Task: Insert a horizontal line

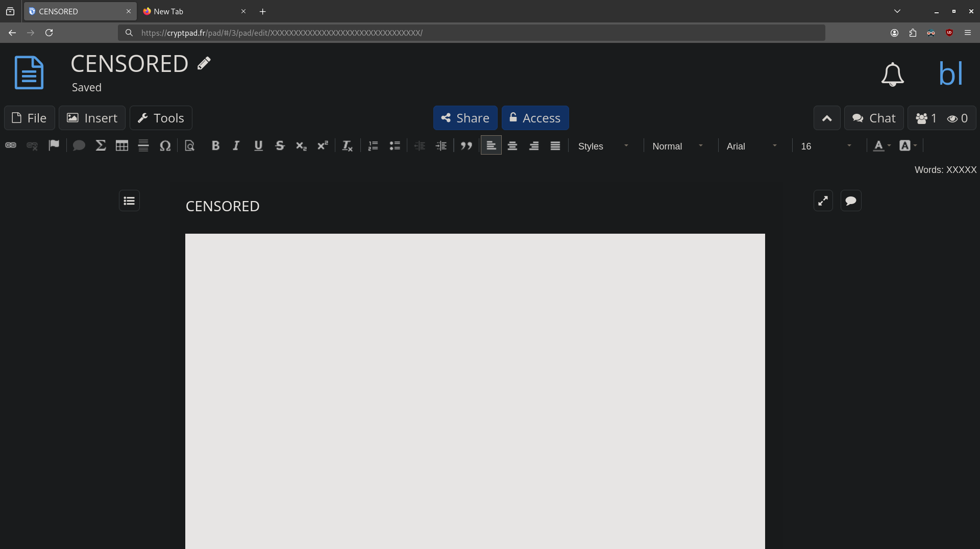Action: coord(143,146)
